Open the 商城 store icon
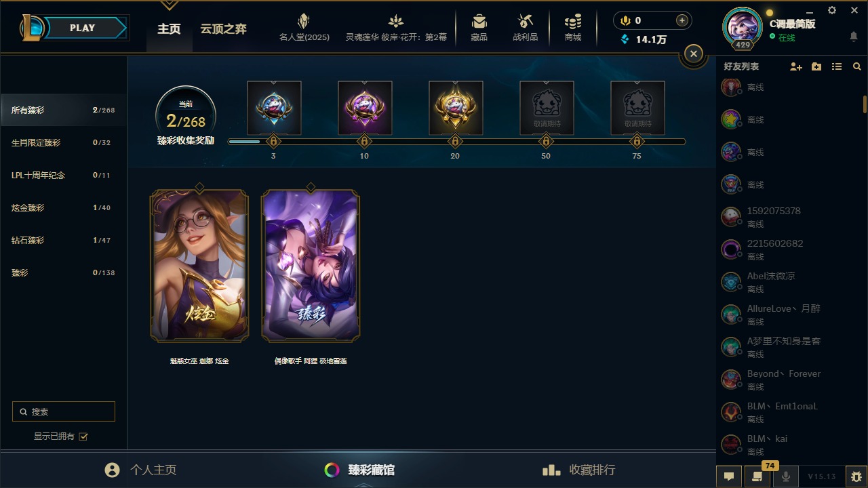Image resolution: width=868 pixels, height=488 pixels. [573, 27]
